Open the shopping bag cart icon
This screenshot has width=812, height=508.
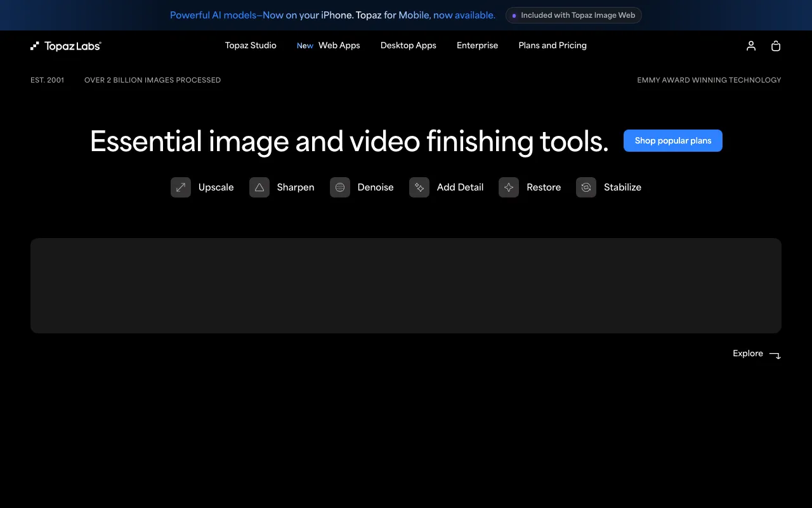(776, 46)
